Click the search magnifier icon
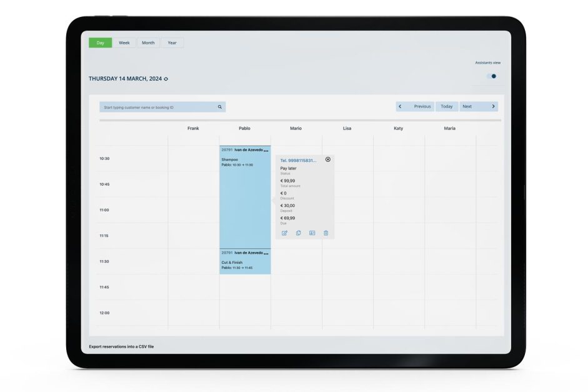Image resolution: width=588 pixels, height=392 pixels. pos(219,106)
